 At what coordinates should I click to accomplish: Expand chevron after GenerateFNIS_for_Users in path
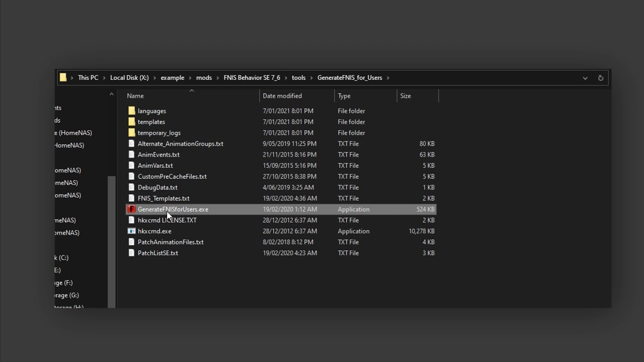388,78
